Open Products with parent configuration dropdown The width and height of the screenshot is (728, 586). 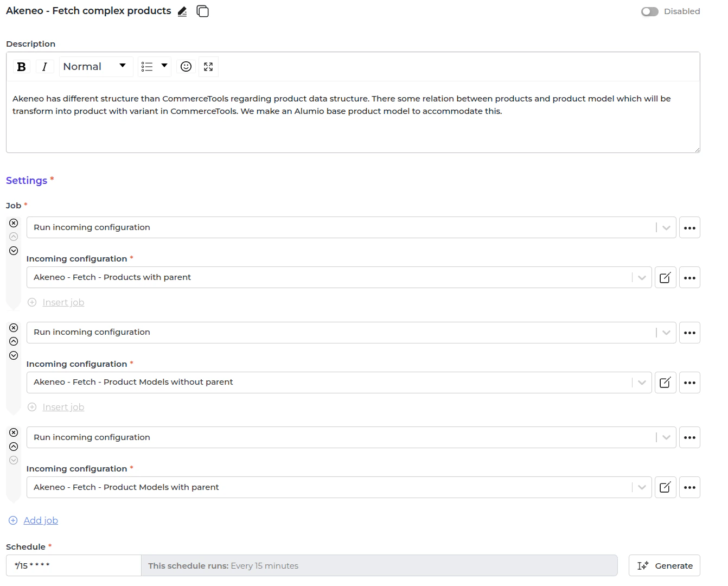[x=339, y=277]
